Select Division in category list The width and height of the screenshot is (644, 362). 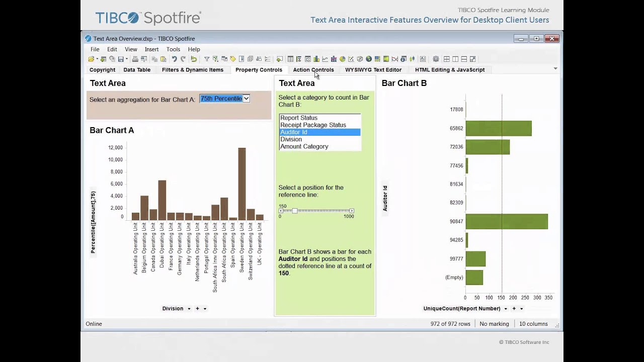[320, 139]
